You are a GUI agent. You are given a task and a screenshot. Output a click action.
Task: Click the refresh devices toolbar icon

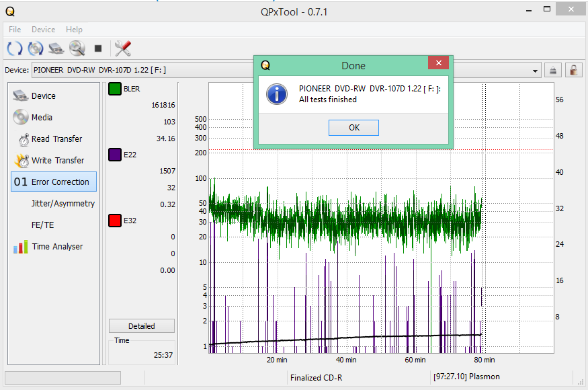click(x=15, y=48)
